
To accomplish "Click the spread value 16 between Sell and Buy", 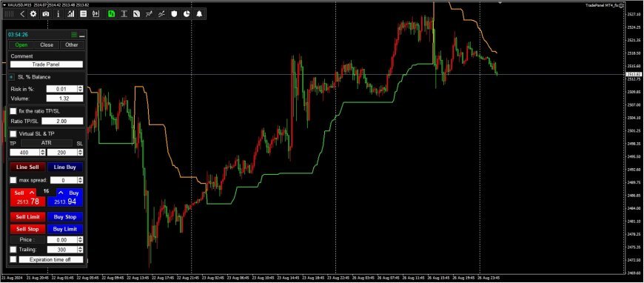I will (x=47, y=191).
